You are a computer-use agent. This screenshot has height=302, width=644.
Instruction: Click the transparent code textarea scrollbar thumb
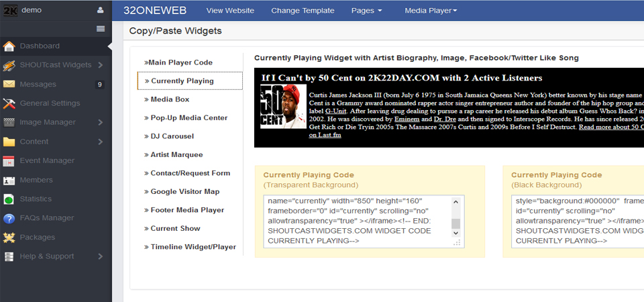(456, 223)
